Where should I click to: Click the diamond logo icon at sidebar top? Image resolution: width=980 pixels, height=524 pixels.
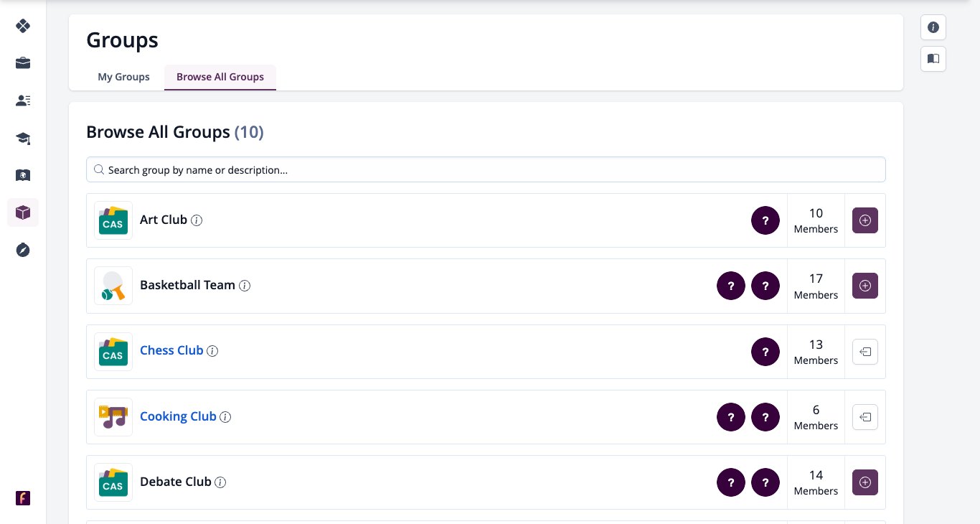[23, 26]
